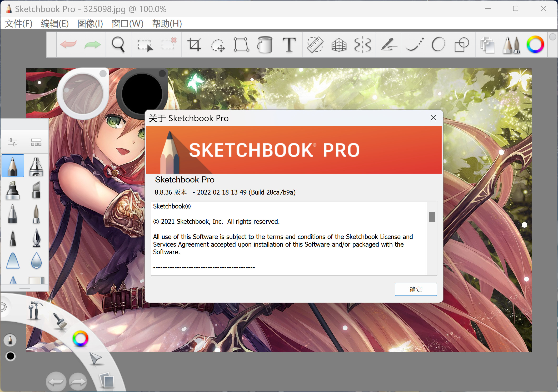Choose the Flood Fill bucket tool
This screenshot has height=392, width=558.
[x=265, y=44]
